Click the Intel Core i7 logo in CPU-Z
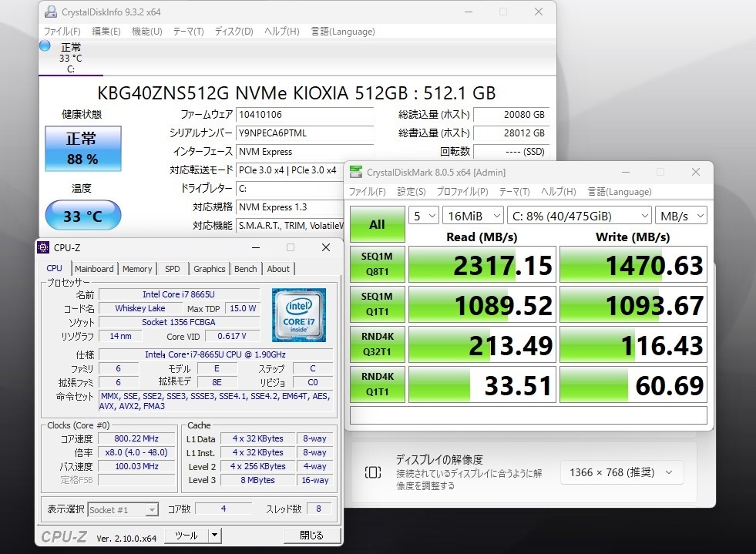Image resolution: width=756 pixels, height=554 pixels. click(299, 315)
